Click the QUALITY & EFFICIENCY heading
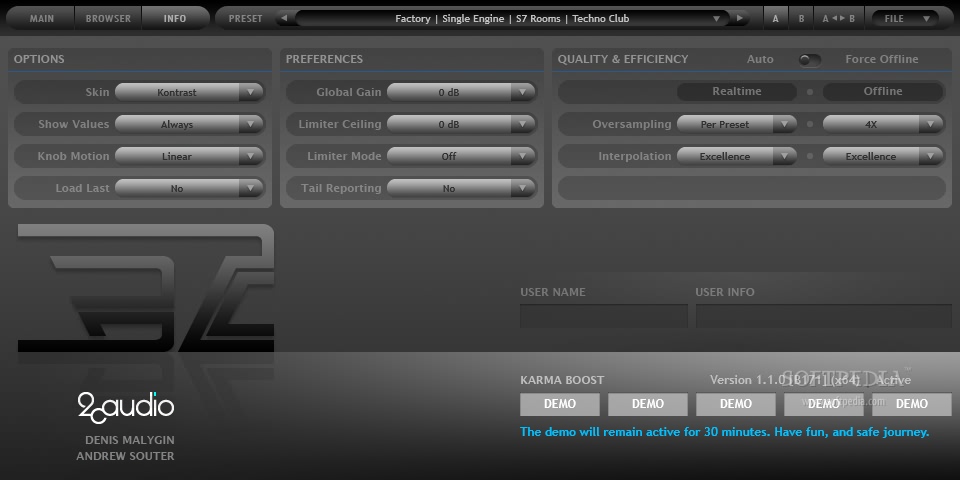960x480 pixels. click(x=623, y=59)
